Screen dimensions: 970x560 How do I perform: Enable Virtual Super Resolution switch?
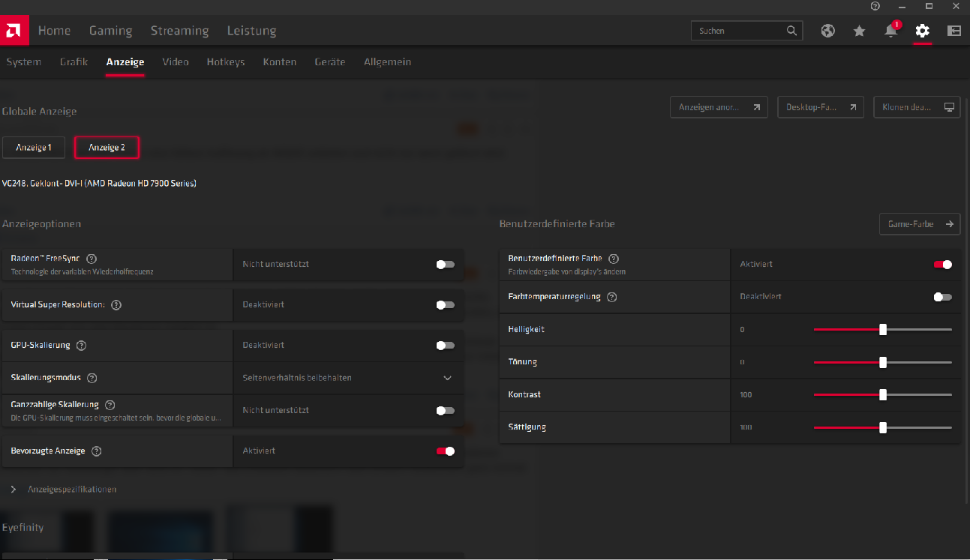pyautogui.click(x=446, y=305)
